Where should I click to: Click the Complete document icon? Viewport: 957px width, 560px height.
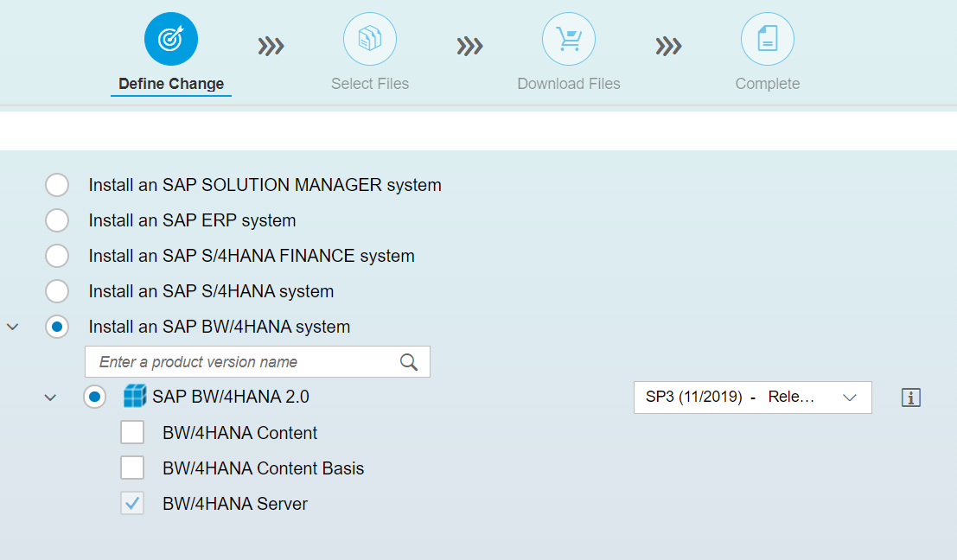(x=767, y=39)
